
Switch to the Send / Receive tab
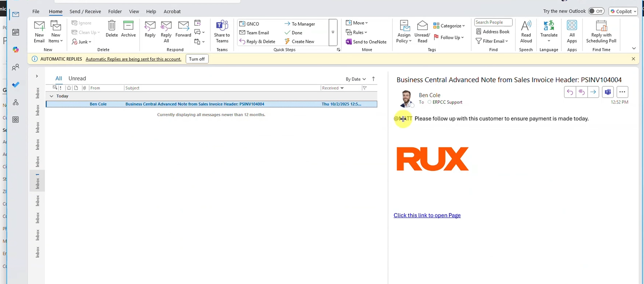(85, 11)
